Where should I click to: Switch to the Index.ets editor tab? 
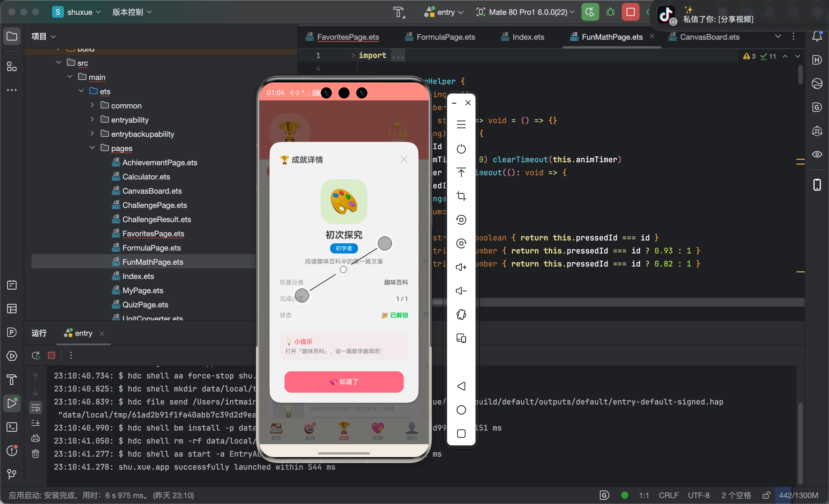(522, 37)
